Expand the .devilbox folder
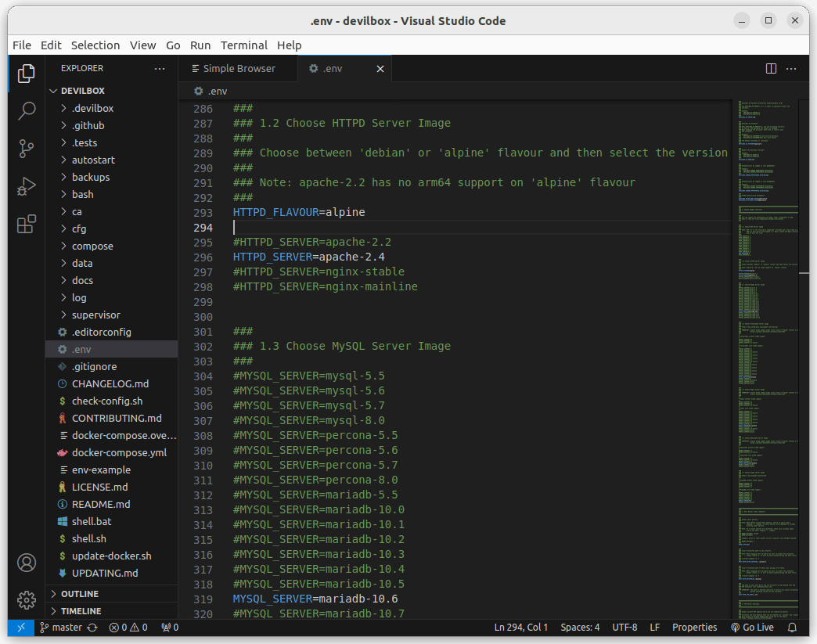 pyautogui.click(x=92, y=108)
